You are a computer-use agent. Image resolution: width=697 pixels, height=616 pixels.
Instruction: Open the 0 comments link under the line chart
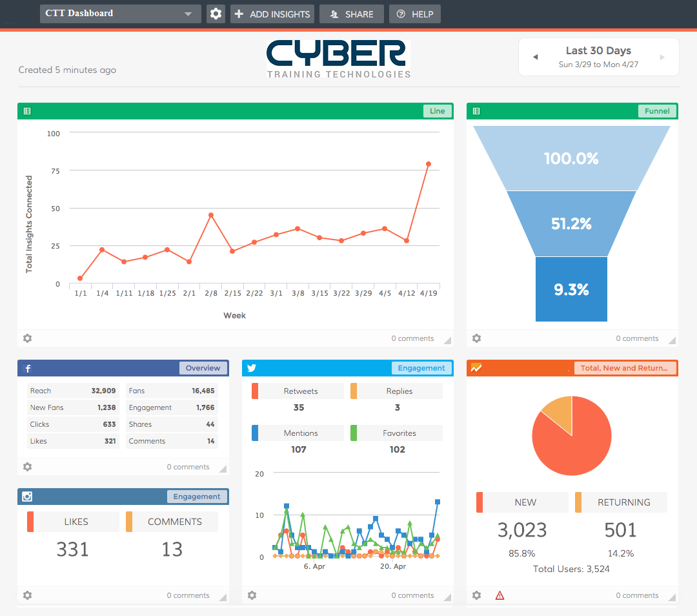click(412, 338)
